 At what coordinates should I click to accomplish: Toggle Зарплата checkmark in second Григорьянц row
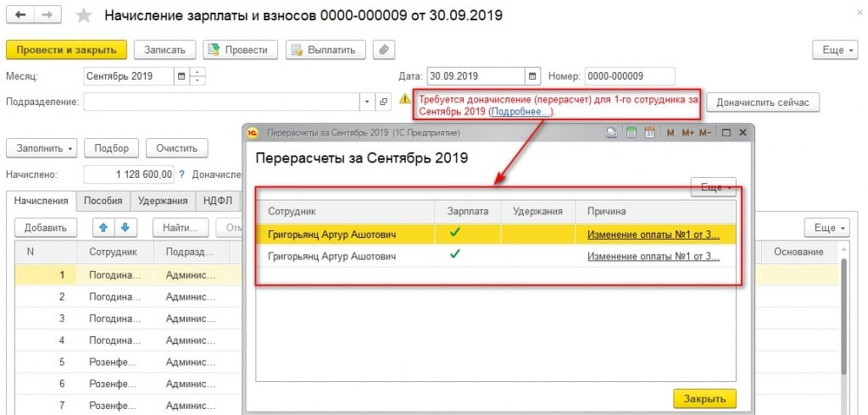pos(455,255)
